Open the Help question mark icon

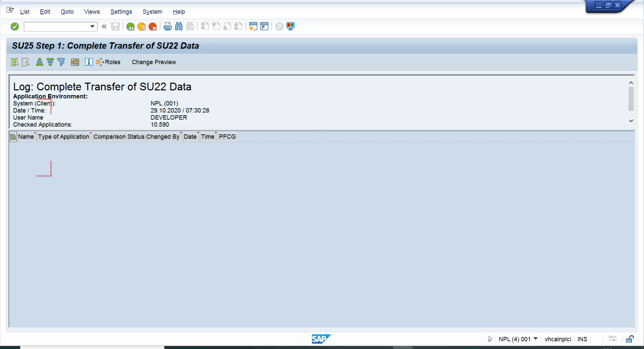[279, 27]
